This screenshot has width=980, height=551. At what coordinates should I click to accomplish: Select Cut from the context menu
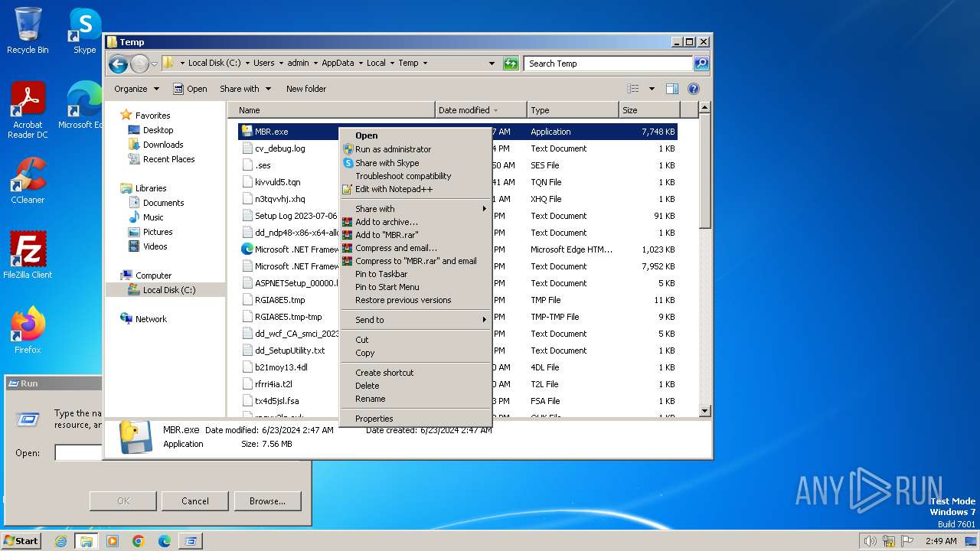(415, 340)
